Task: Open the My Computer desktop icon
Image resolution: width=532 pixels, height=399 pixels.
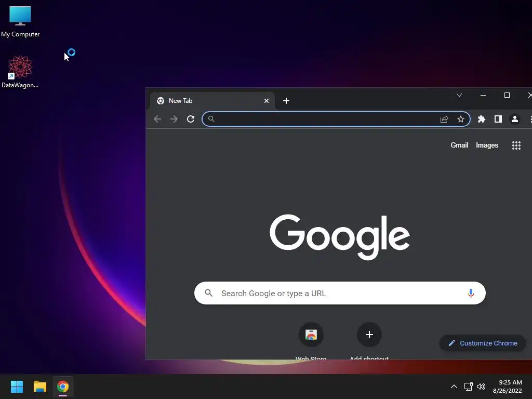Action: click(20, 22)
